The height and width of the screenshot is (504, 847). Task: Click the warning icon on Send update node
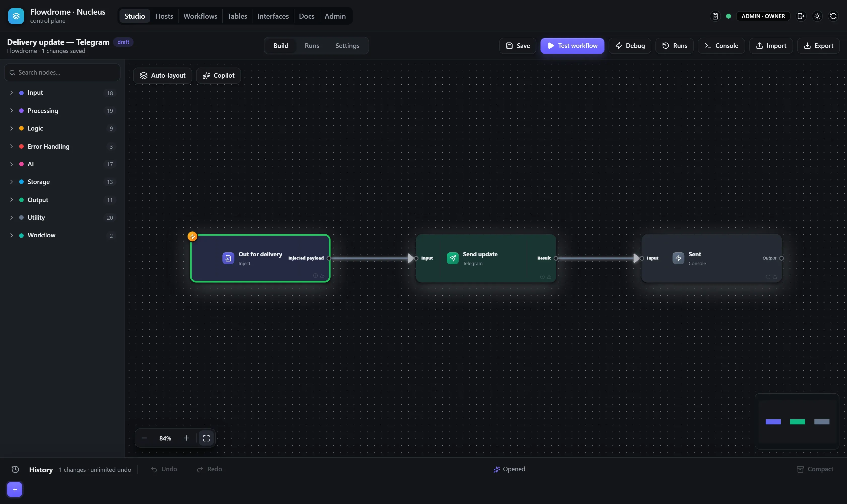point(549,277)
